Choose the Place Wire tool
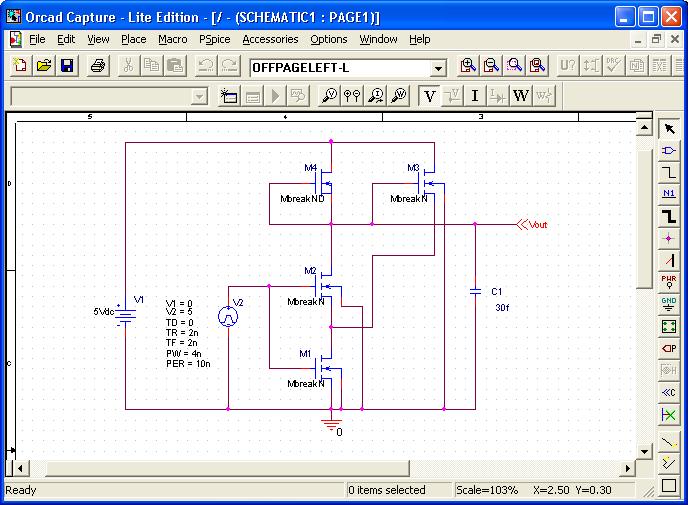The image size is (688, 505). click(669, 173)
